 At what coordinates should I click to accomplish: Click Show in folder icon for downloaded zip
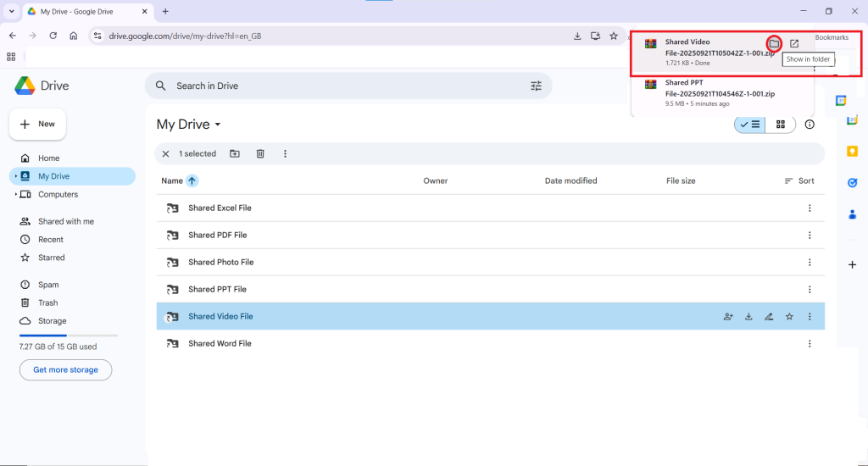(774, 43)
